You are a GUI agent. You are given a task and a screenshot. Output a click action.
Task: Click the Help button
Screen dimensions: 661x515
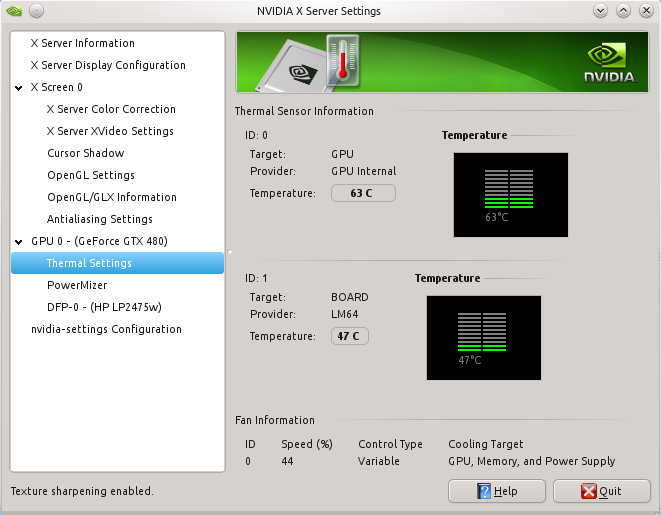pos(497,491)
